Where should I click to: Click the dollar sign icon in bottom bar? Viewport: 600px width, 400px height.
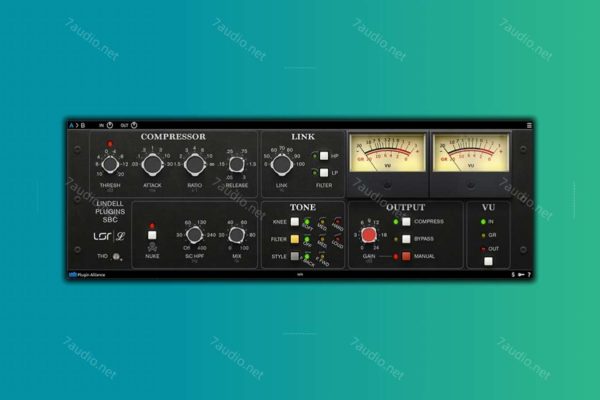[513, 274]
